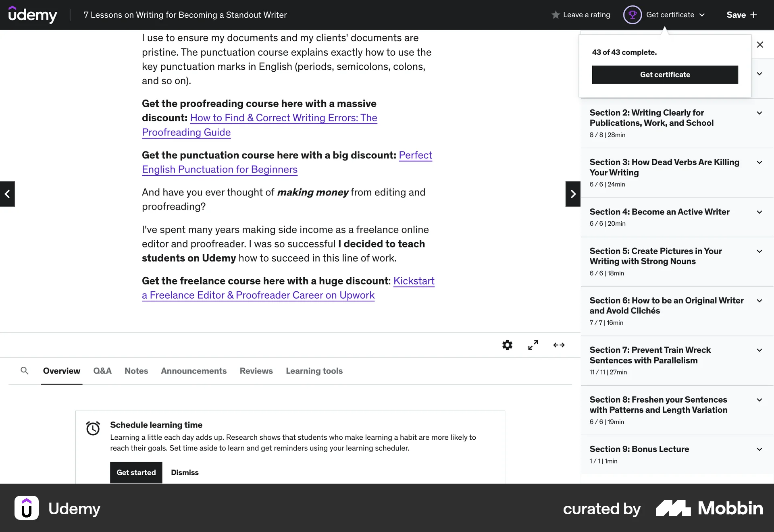Click the Get certificate button

point(664,75)
